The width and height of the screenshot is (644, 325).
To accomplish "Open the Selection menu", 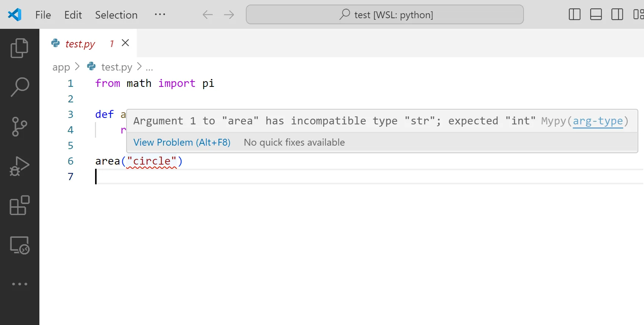I will point(116,15).
